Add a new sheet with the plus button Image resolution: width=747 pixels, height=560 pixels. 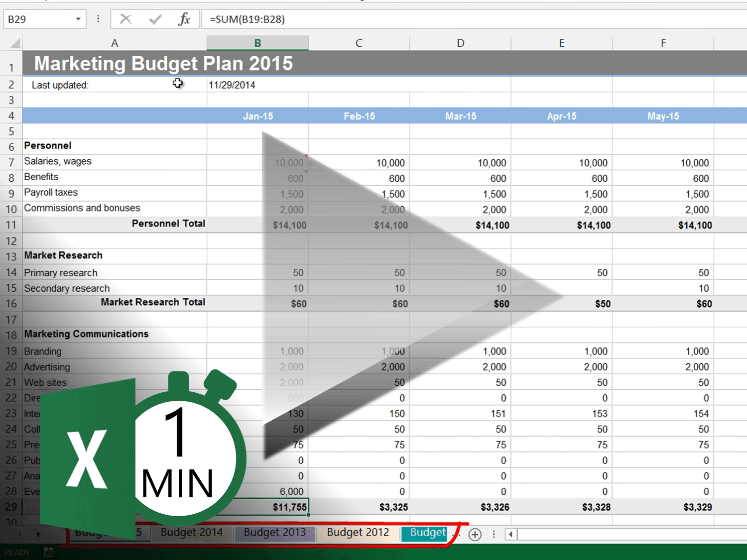475,535
